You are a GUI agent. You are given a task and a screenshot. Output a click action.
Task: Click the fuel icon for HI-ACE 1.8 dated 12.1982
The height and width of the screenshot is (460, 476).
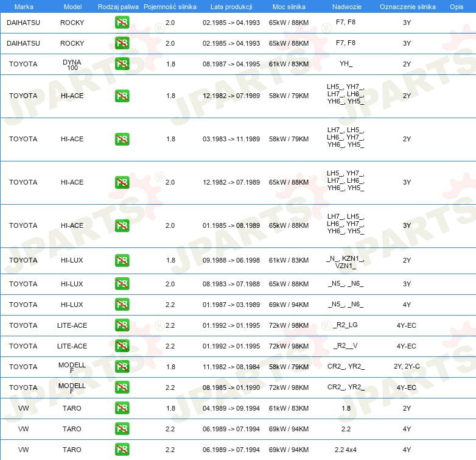[x=122, y=96]
